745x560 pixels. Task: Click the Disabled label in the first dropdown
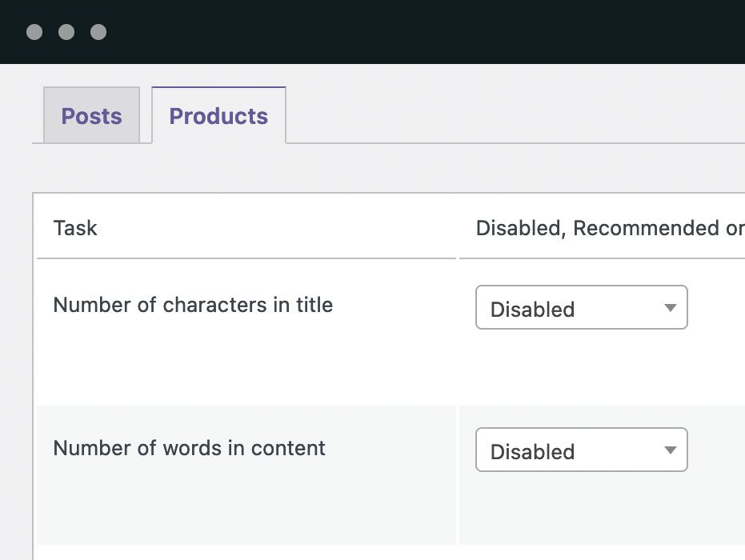[532, 310]
